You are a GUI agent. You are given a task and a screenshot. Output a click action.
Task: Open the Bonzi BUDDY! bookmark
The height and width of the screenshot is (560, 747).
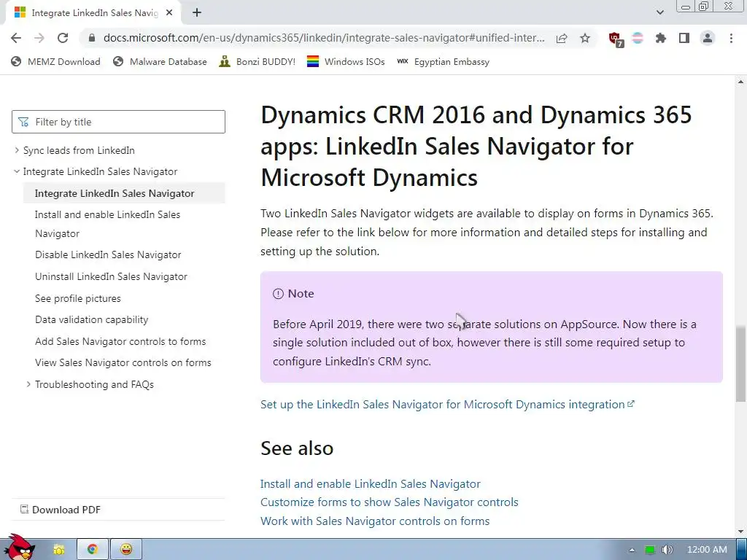pyautogui.click(x=258, y=61)
